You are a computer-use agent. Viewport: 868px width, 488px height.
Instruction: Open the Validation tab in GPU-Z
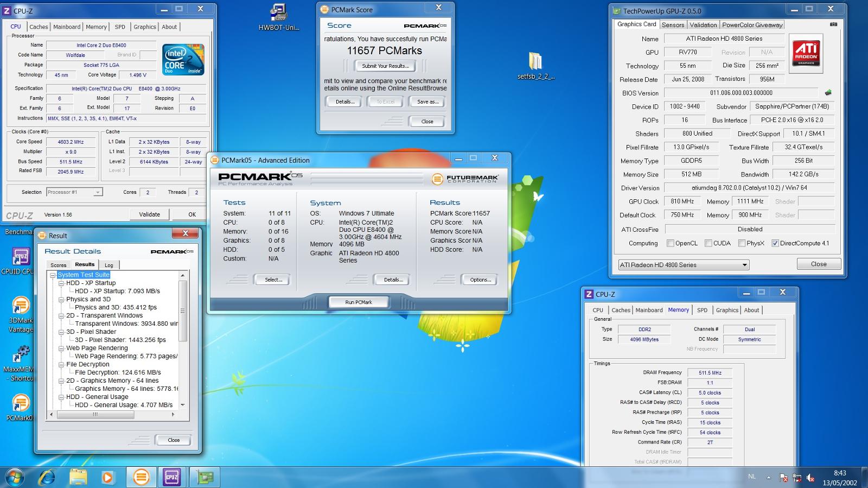pos(703,25)
